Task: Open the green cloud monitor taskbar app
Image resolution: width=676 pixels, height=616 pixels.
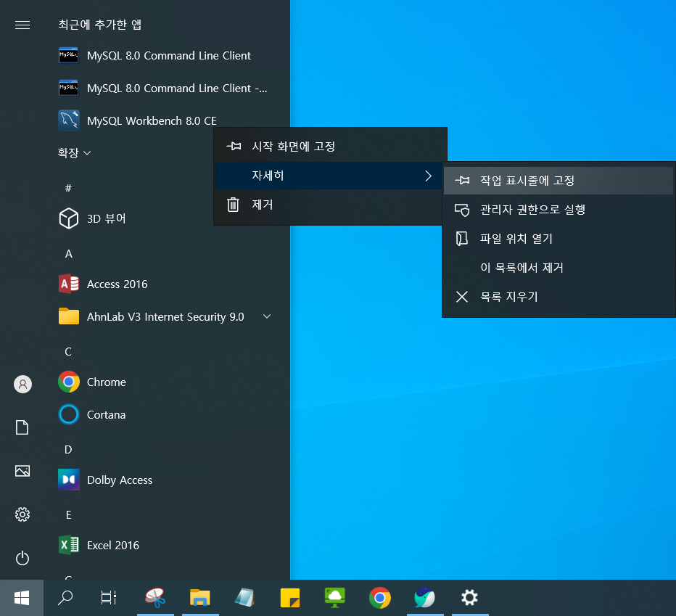Action: tap(335, 598)
